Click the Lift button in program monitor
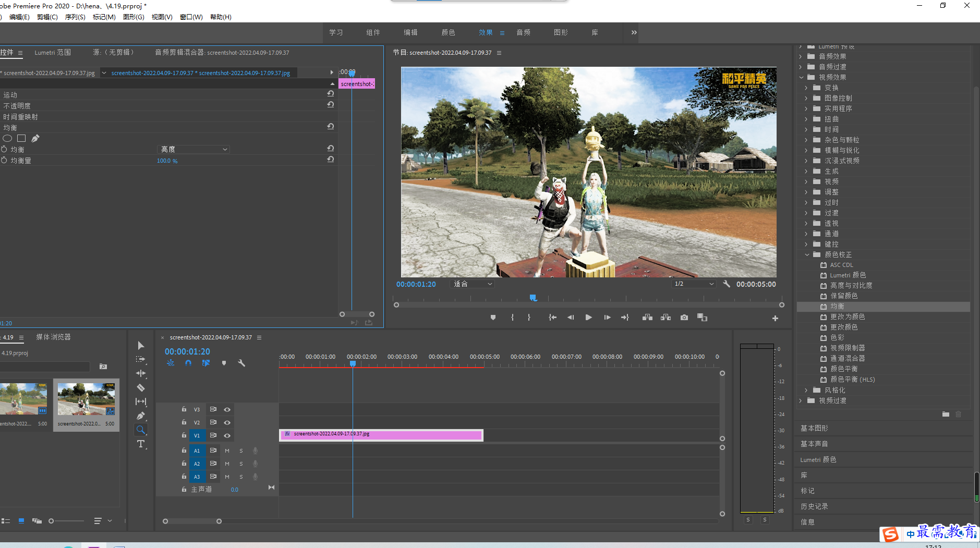980x548 pixels. tap(647, 318)
